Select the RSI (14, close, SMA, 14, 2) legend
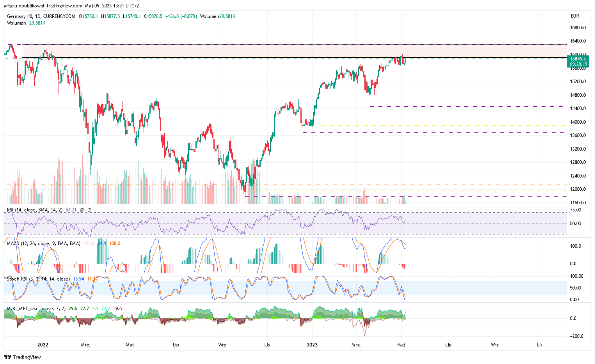Viewport: 595px width, 364px height. [x=35, y=210]
